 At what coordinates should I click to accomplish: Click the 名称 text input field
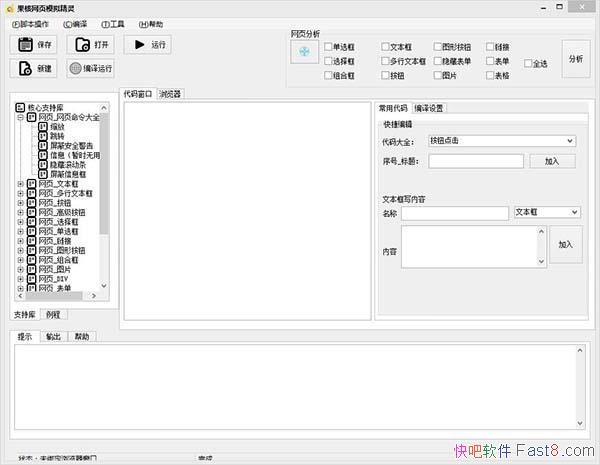click(x=455, y=213)
